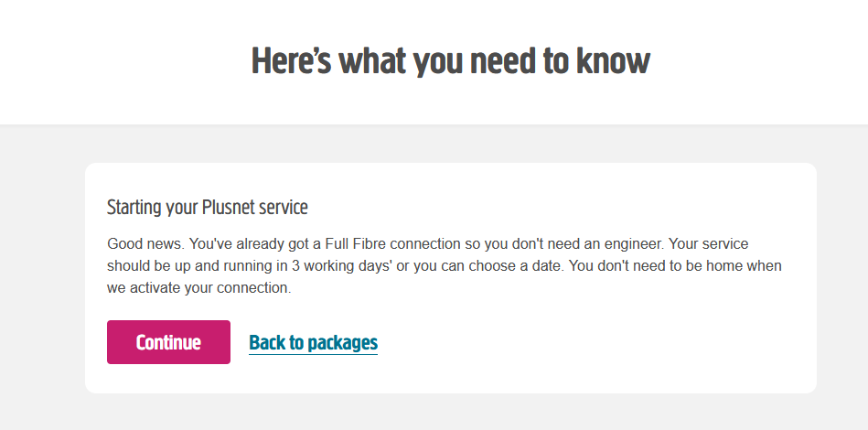Click the words 'Good news' in paragraph

[x=142, y=244]
